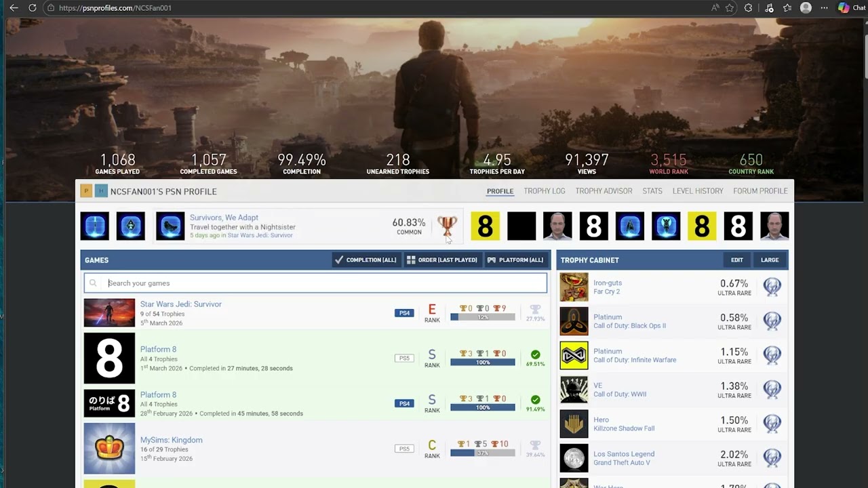868x488 pixels.
Task: Open the favorites list icon
Action: pos(787,7)
